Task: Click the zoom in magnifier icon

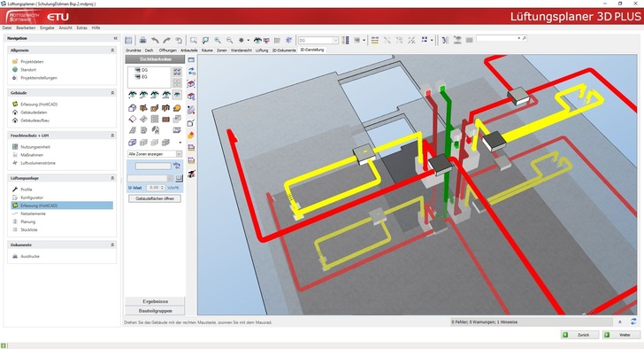Action: [x=218, y=40]
